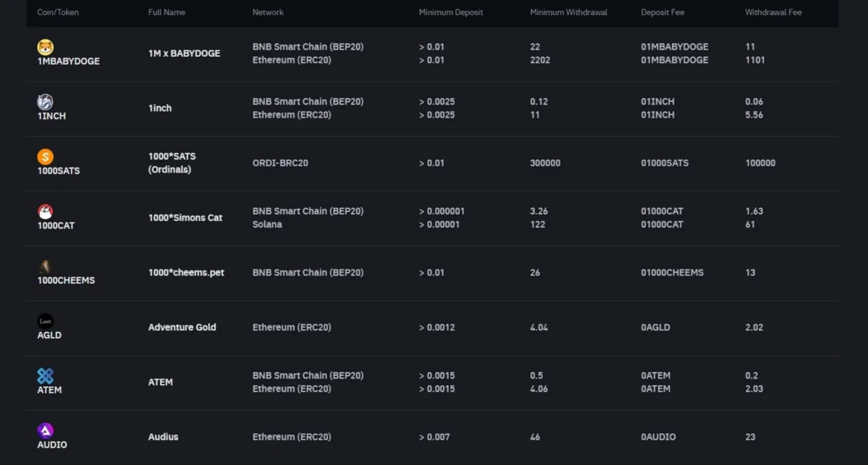Click the deposit fee '0 1000SATS'
The width and height of the screenshot is (868, 465).
pyautogui.click(x=665, y=163)
